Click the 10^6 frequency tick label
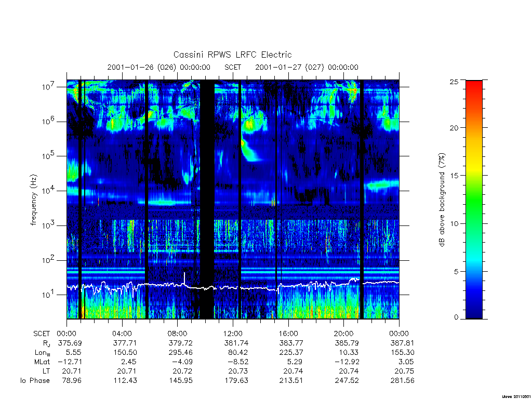The height and width of the screenshot is (399, 532). [49, 122]
